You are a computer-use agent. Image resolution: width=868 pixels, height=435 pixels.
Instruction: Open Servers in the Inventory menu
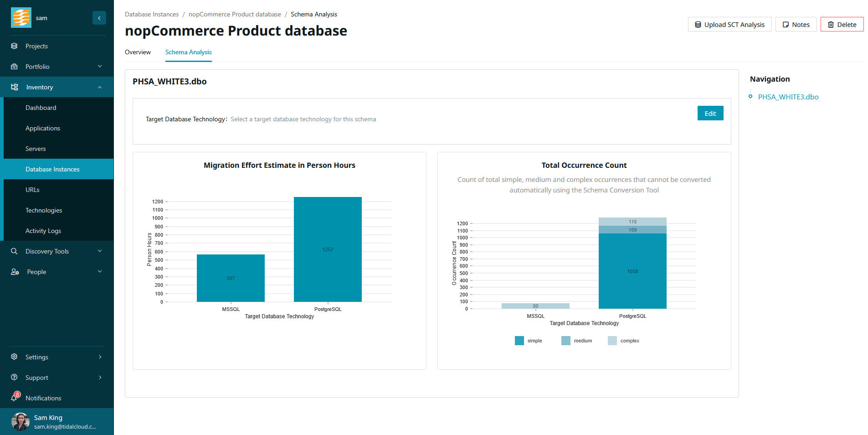point(36,149)
